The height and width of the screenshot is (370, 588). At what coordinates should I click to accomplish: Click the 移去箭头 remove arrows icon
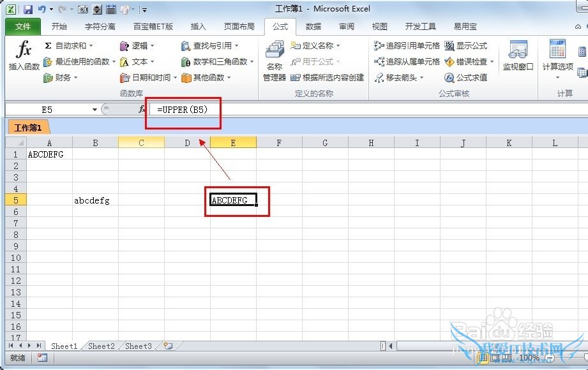[379, 78]
